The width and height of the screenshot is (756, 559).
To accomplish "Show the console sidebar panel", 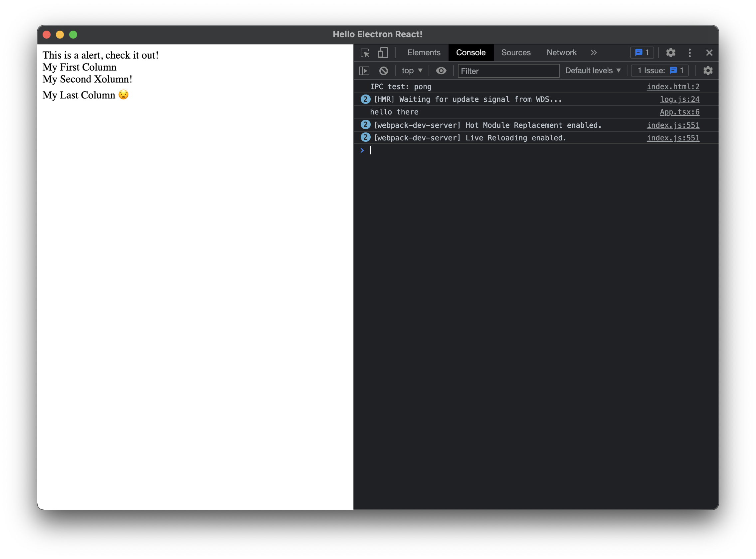I will tap(364, 71).
